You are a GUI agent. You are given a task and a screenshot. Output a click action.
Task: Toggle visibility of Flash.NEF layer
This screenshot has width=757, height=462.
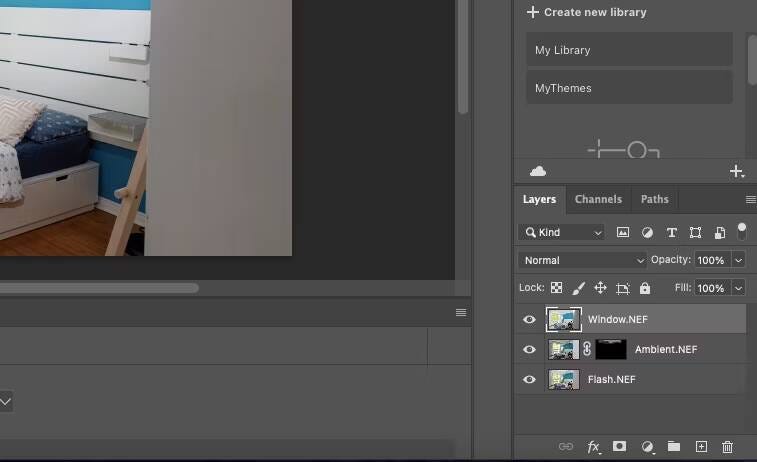[x=530, y=380]
